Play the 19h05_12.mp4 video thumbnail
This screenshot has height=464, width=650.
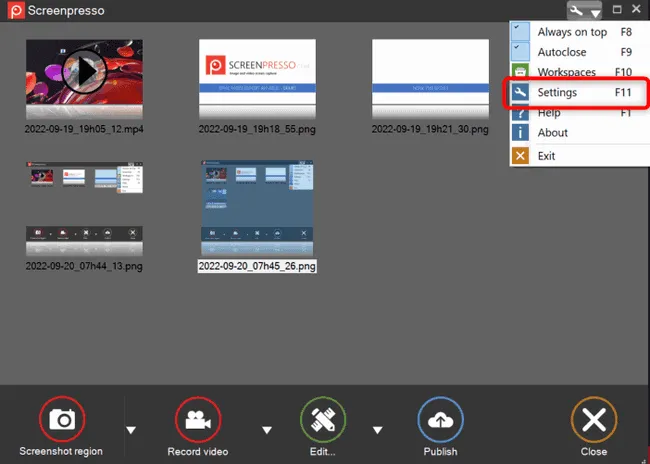pos(84,71)
